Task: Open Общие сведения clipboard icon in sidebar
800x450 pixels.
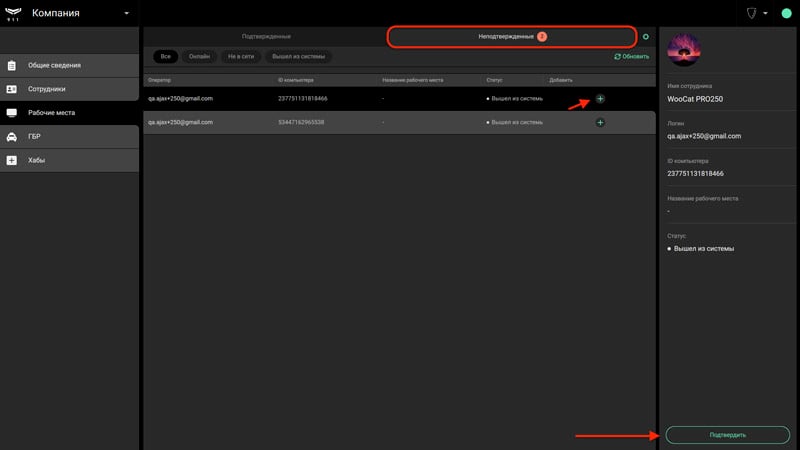Action: (12, 65)
